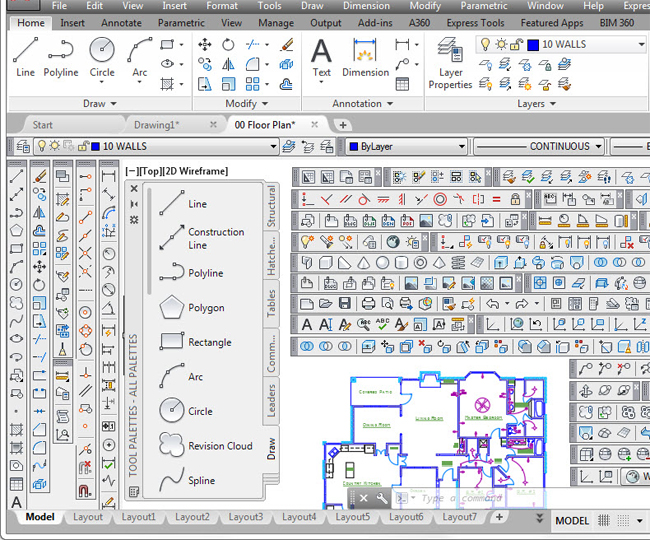Toggle freeze sun in Layers toolbar dropdown
The height and width of the screenshot is (540, 650).
point(54,146)
